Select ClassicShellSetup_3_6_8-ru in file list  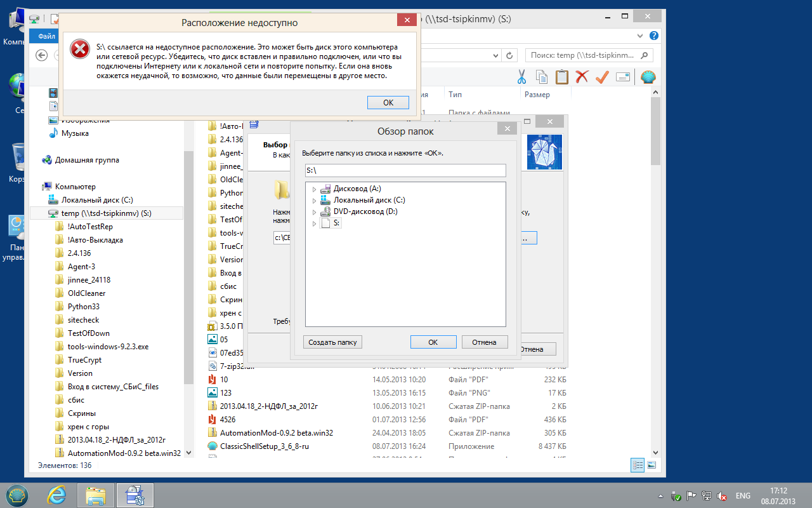[x=265, y=446]
